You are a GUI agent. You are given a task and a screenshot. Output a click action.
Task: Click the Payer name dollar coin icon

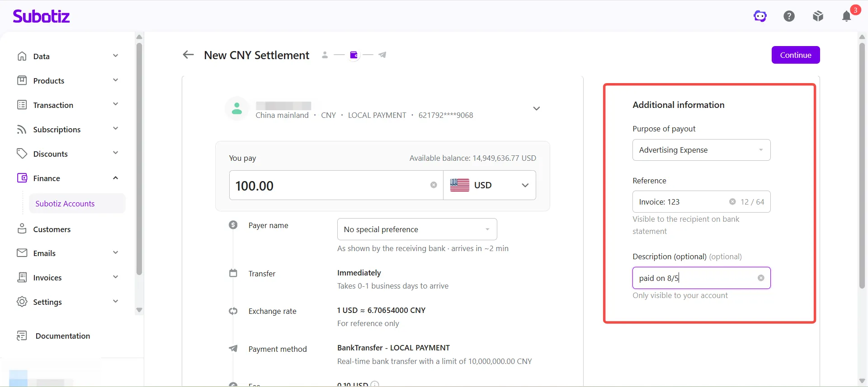pos(233,225)
